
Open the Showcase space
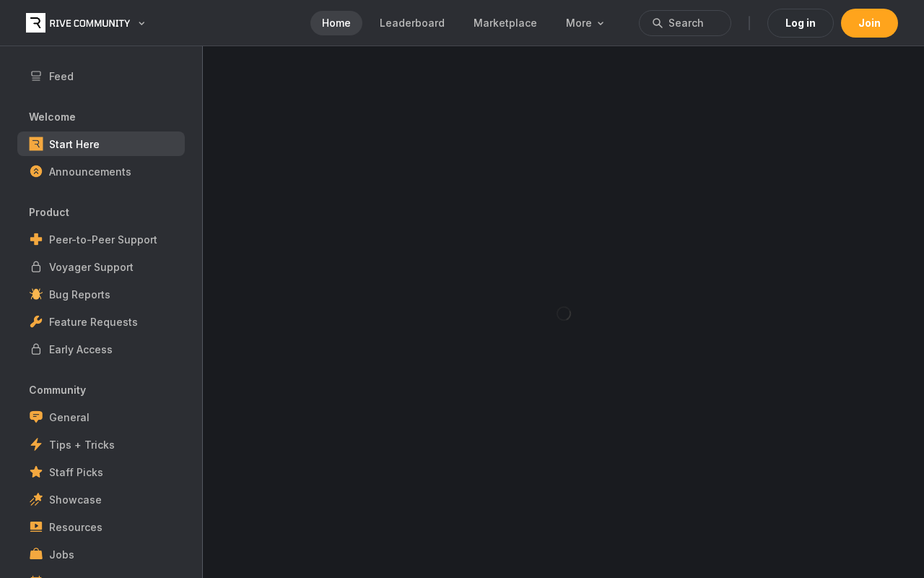tap(101, 499)
